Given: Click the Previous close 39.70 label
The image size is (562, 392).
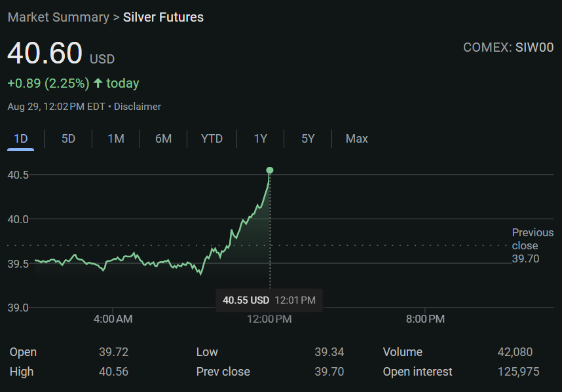Looking at the screenshot, I should (x=532, y=245).
